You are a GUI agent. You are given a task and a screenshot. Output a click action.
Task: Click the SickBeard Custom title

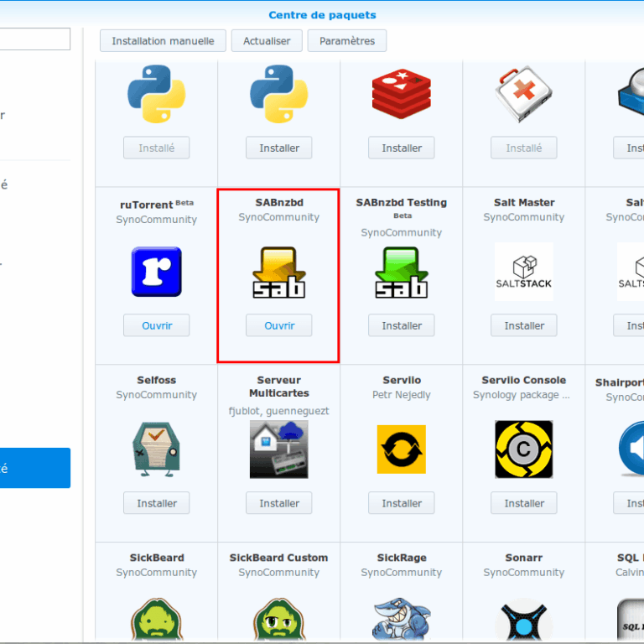pos(279,558)
